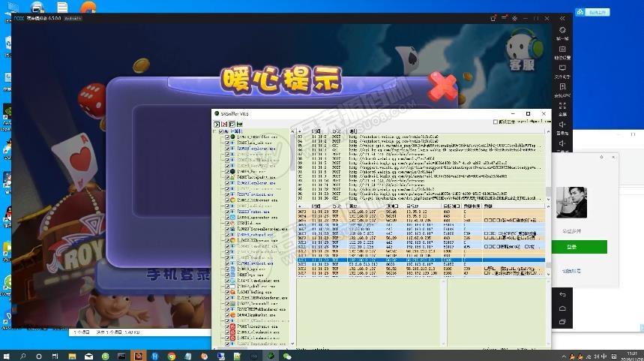Collapse Nox sidebar with double chevron icon
Viewport: 644px width, 361px height.
562,19
